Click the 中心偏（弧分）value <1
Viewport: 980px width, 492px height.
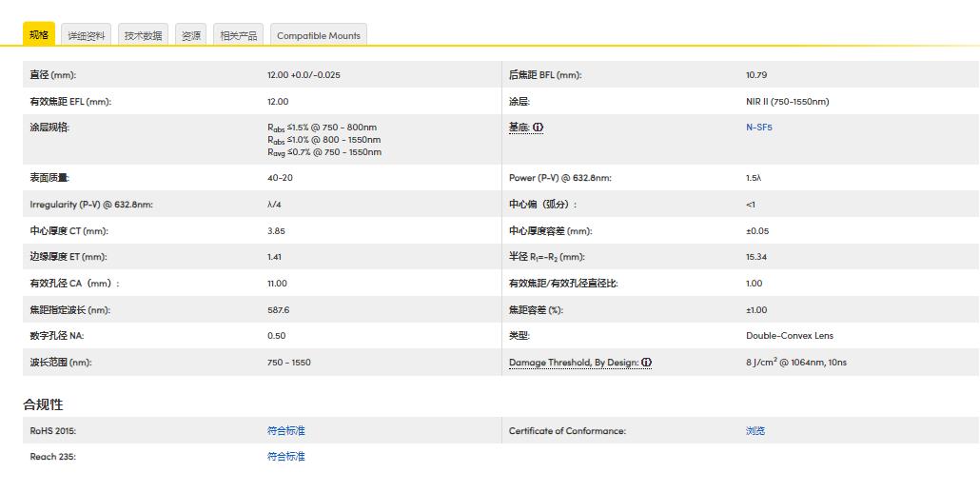751,205
